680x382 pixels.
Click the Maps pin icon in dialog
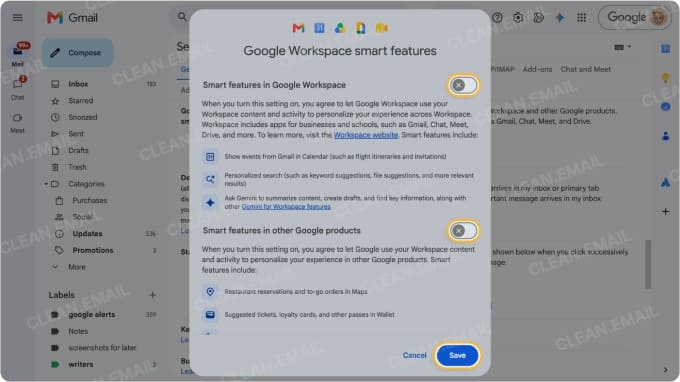coord(210,292)
